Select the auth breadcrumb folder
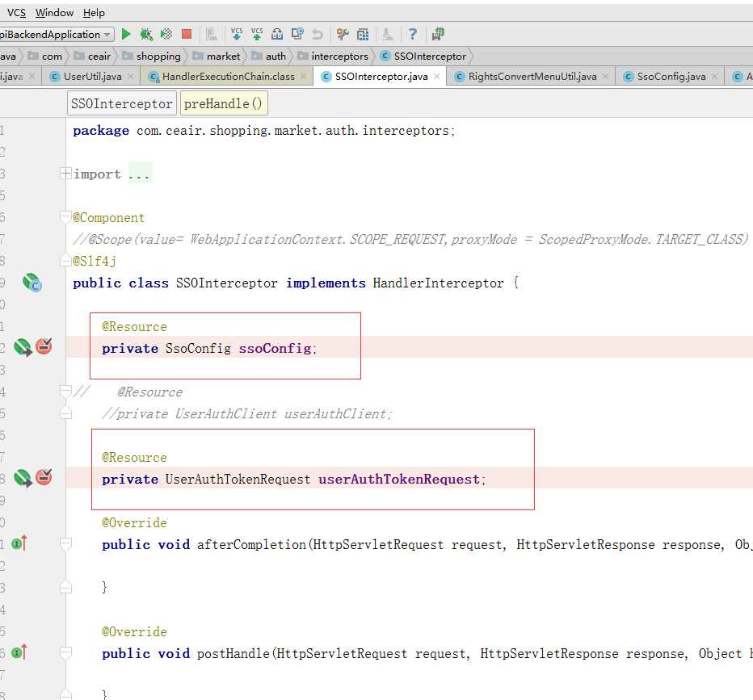753x700 pixels. (269, 57)
